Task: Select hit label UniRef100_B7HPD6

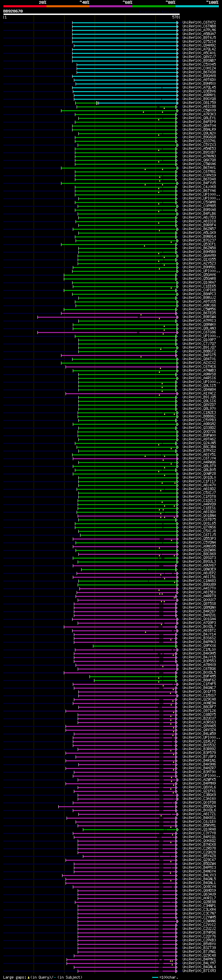Action: click(199, 932)
